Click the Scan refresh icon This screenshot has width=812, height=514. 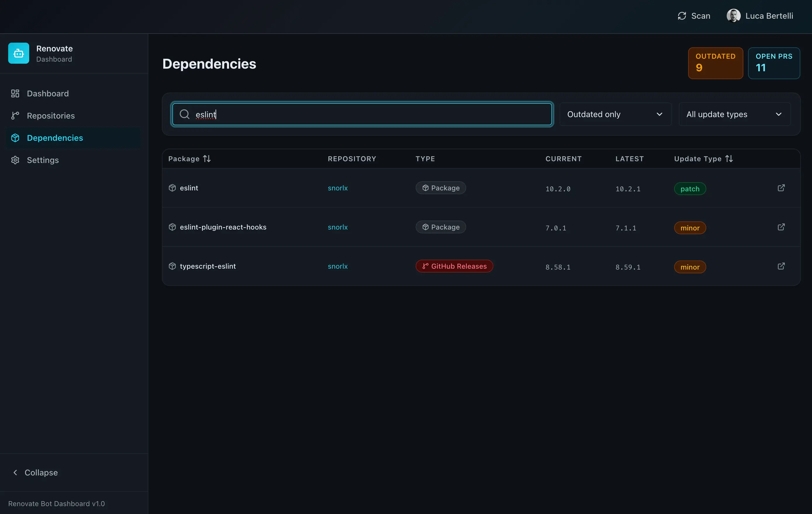click(682, 16)
